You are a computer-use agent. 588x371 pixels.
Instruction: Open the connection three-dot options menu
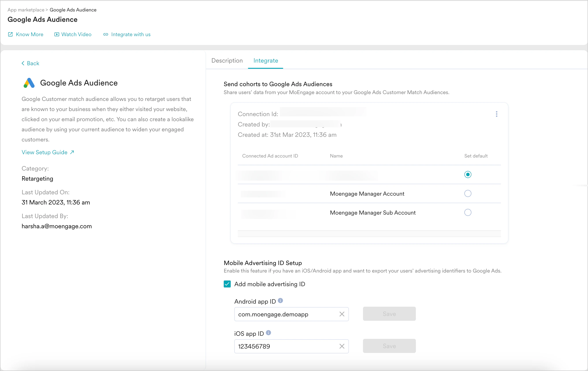click(497, 114)
